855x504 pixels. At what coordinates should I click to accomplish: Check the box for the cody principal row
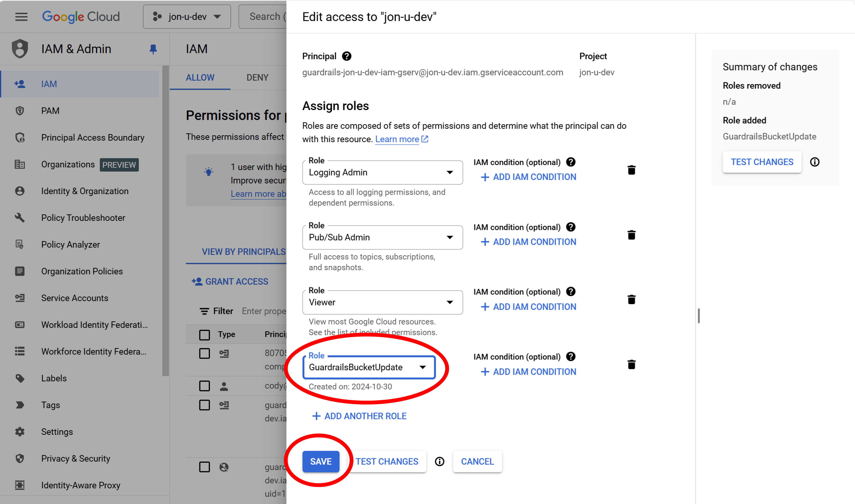tap(204, 386)
